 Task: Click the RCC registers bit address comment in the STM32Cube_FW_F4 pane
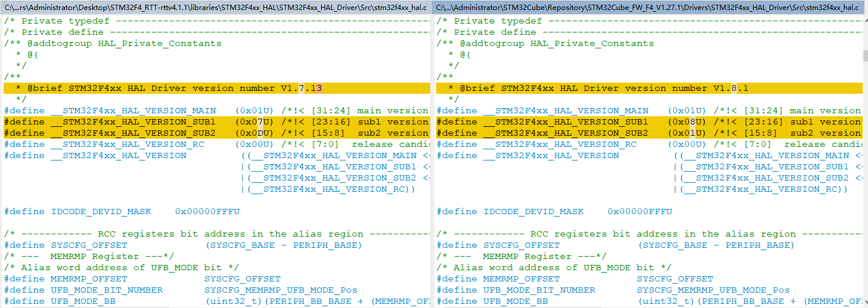648,234
